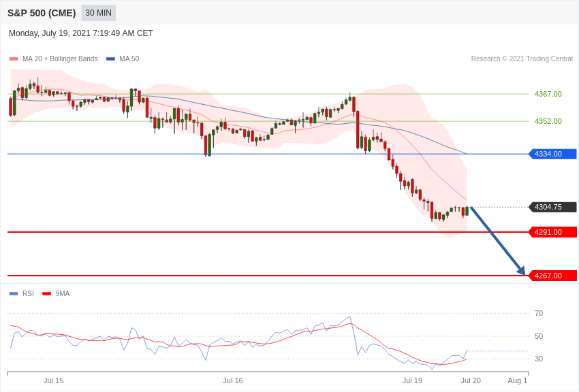Click the MA 50 legend label
Viewport: 579px width, 392px height.
(x=129, y=59)
